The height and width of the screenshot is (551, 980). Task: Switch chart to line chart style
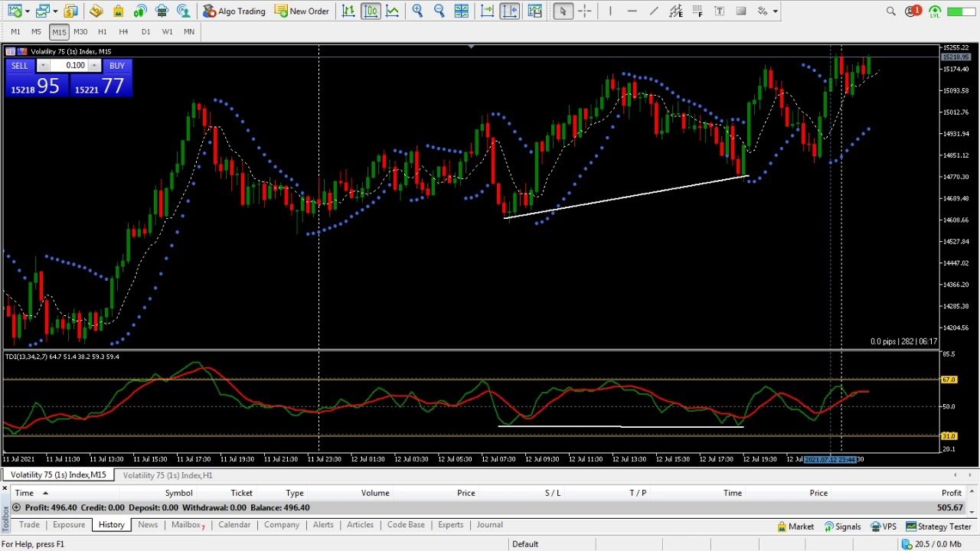pyautogui.click(x=391, y=11)
